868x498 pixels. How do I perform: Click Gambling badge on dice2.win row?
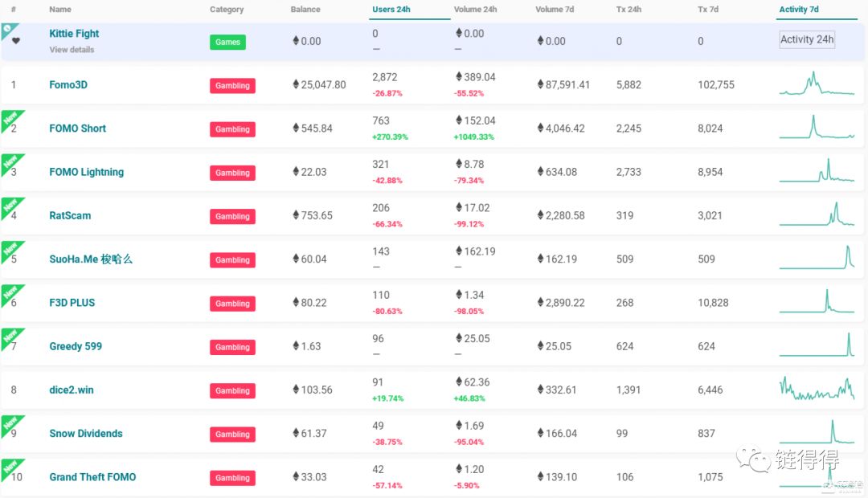coord(232,390)
